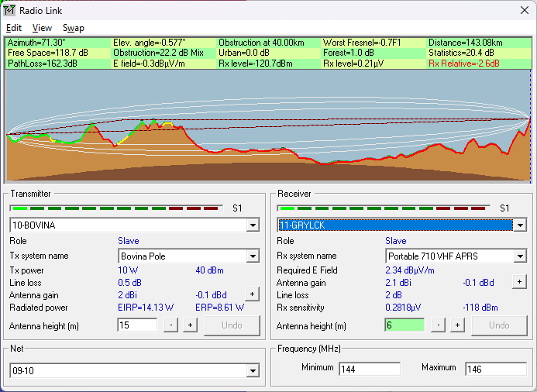Open the Rx system name Portable 710 dropdown
The image size is (537, 392).
coord(520,256)
